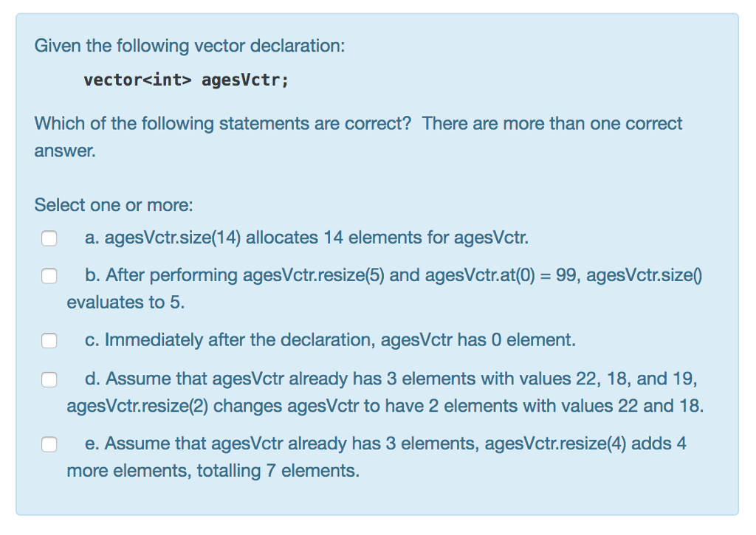
Task: Click the 'Select one or more:' label
Action: 92,205
